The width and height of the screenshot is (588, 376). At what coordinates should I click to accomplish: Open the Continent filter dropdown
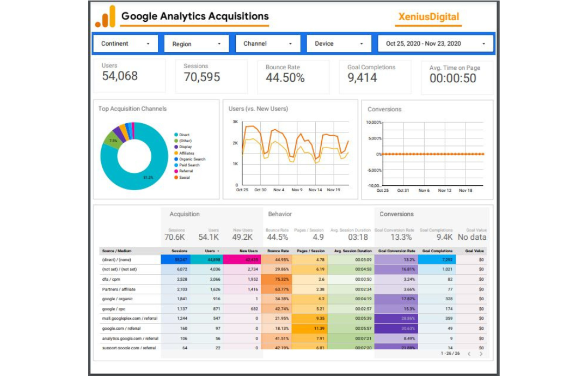point(125,44)
